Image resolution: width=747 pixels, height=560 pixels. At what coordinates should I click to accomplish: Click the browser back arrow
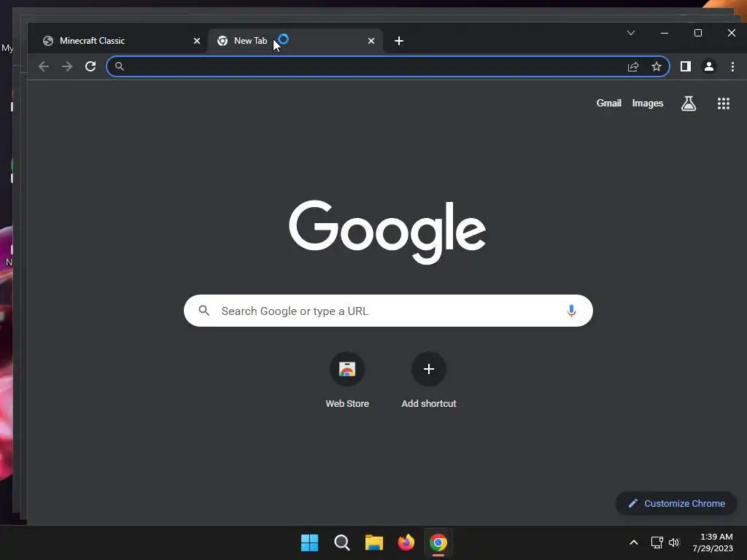tap(43, 66)
